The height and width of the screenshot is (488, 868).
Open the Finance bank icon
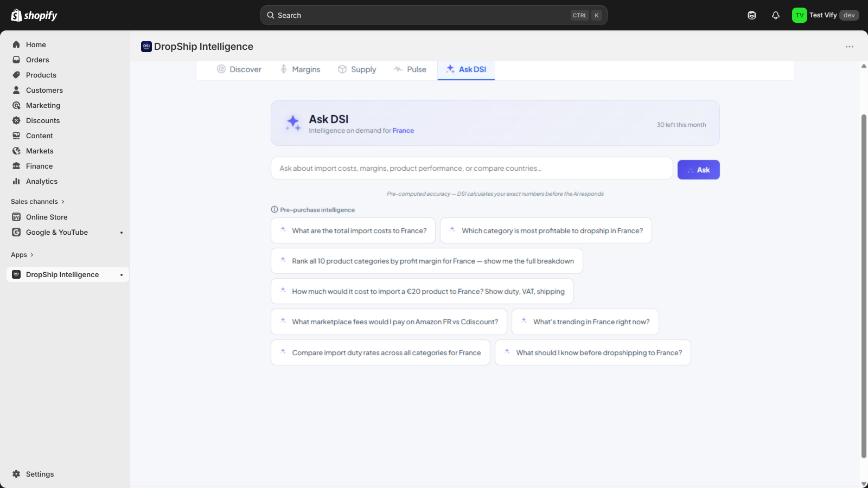pyautogui.click(x=16, y=166)
